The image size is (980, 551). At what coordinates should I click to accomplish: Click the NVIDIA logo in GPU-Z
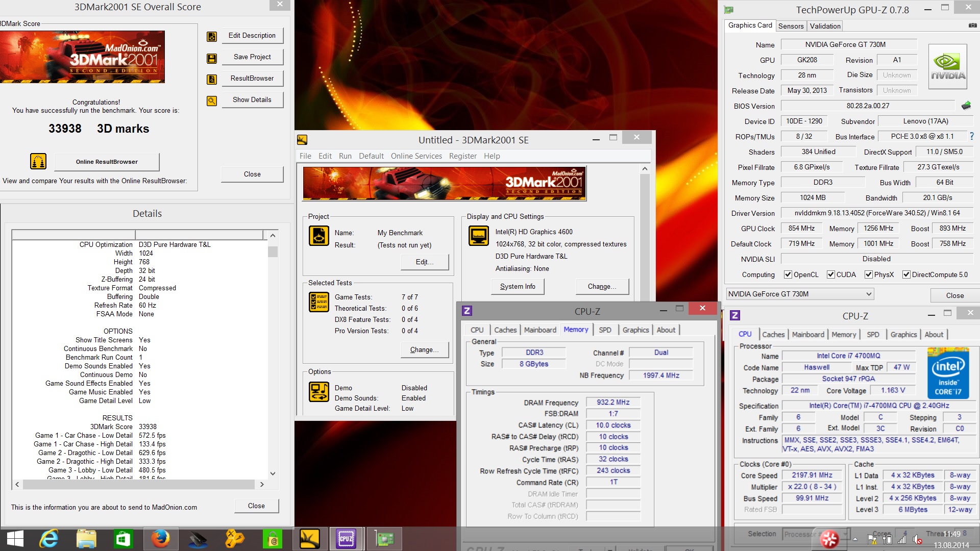948,67
